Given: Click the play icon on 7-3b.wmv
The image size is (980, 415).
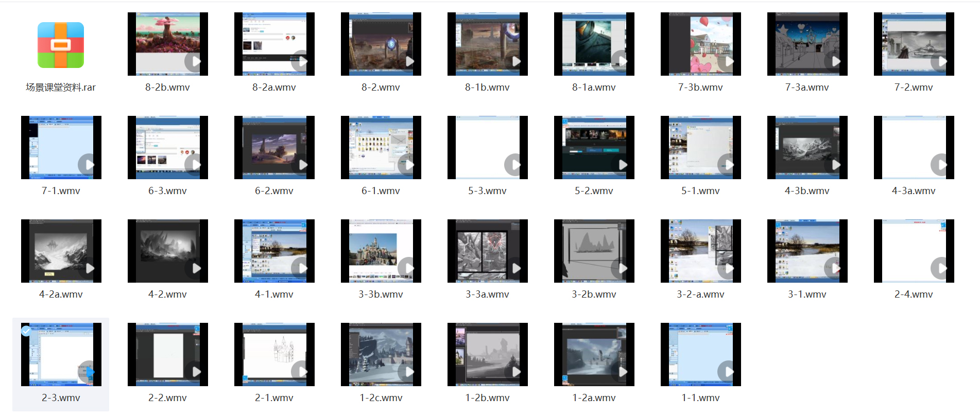Looking at the screenshot, I should [x=728, y=61].
